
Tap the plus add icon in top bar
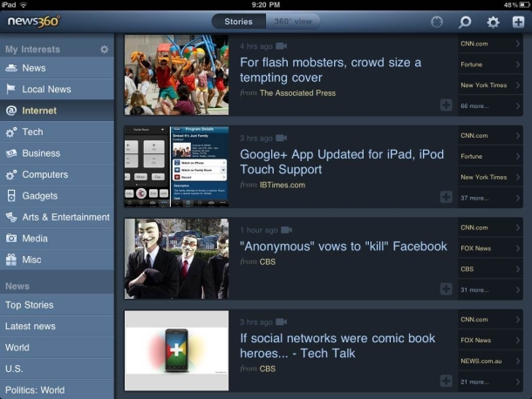tap(518, 22)
